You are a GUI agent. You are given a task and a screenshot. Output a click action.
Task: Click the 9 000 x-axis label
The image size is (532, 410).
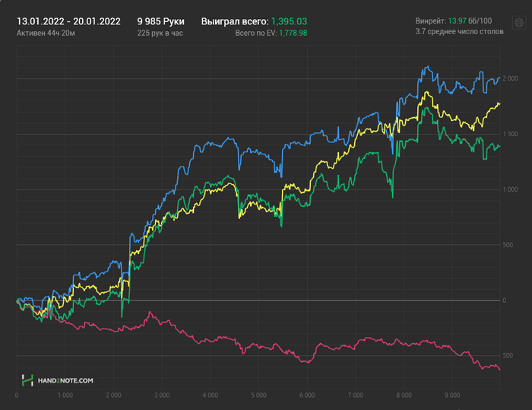(452, 396)
